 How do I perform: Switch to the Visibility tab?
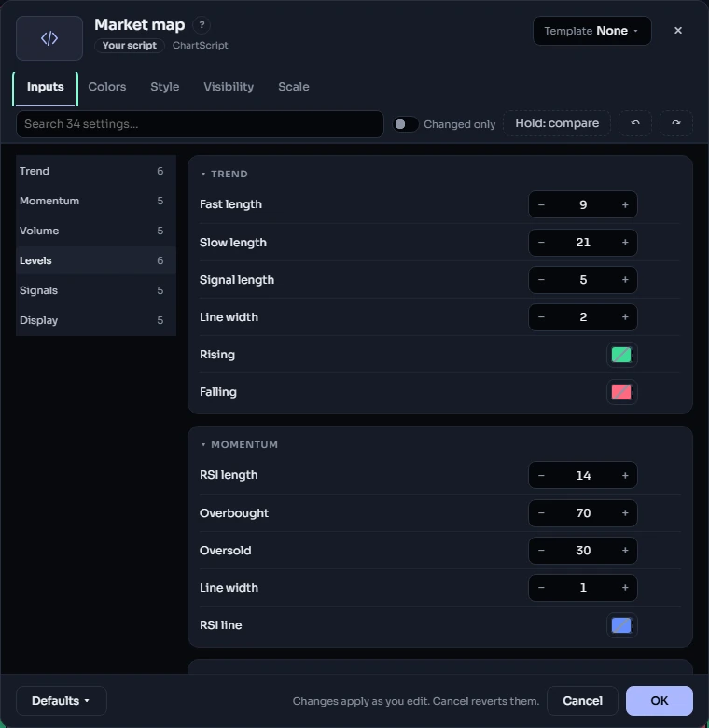(x=229, y=87)
